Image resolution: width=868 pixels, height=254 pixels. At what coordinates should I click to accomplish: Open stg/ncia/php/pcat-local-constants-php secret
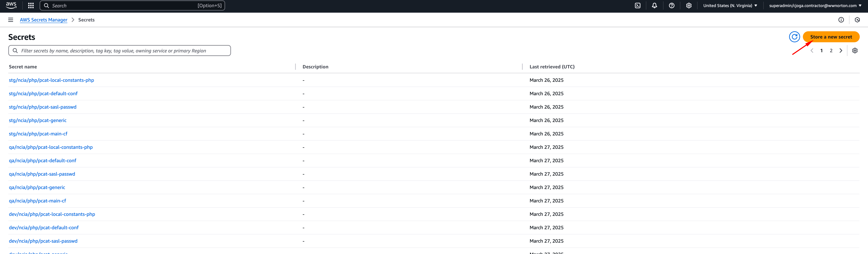(51, 80)
